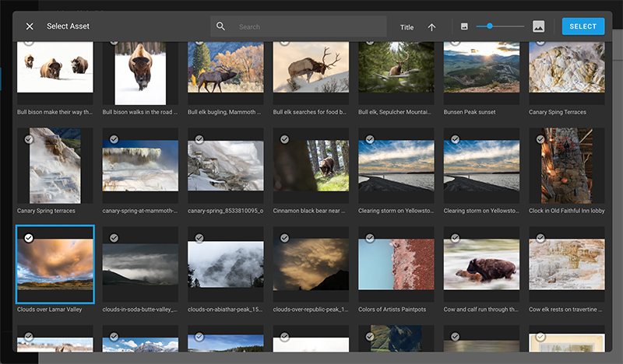Check the canary-spring-at-mammoth asset checkbox
This screenshot has height=364, width=623.
114,139
